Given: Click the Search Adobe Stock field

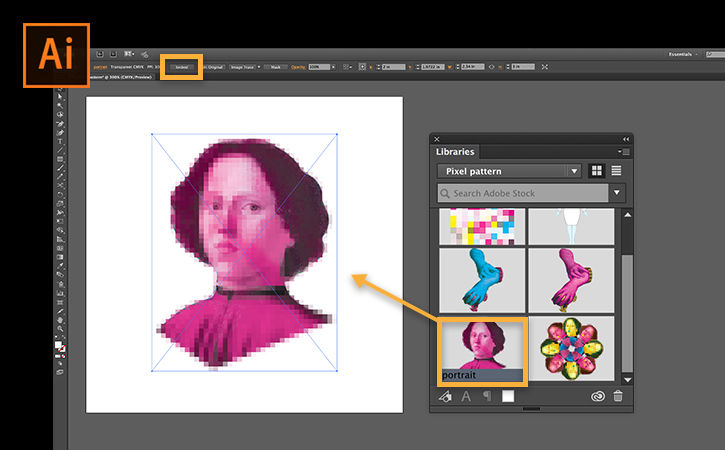Looking at the screenshot, I should (522, 193).
